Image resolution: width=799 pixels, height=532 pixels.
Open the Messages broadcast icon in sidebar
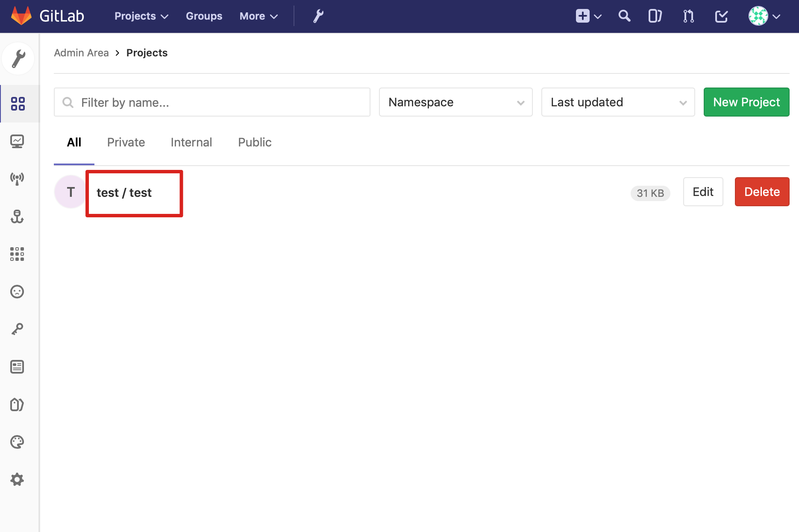tap(17, 179)
